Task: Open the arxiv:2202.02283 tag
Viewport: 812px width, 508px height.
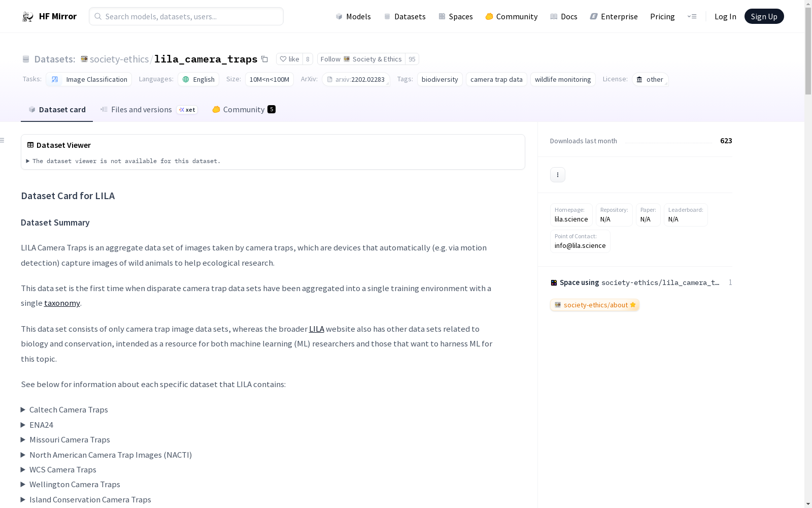Action: point(356,79)
